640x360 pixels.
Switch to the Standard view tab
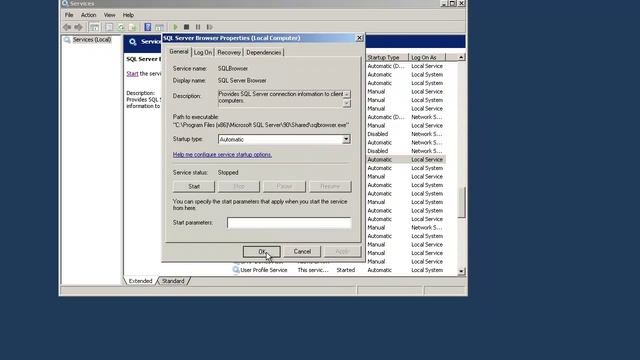pos(173,281)
